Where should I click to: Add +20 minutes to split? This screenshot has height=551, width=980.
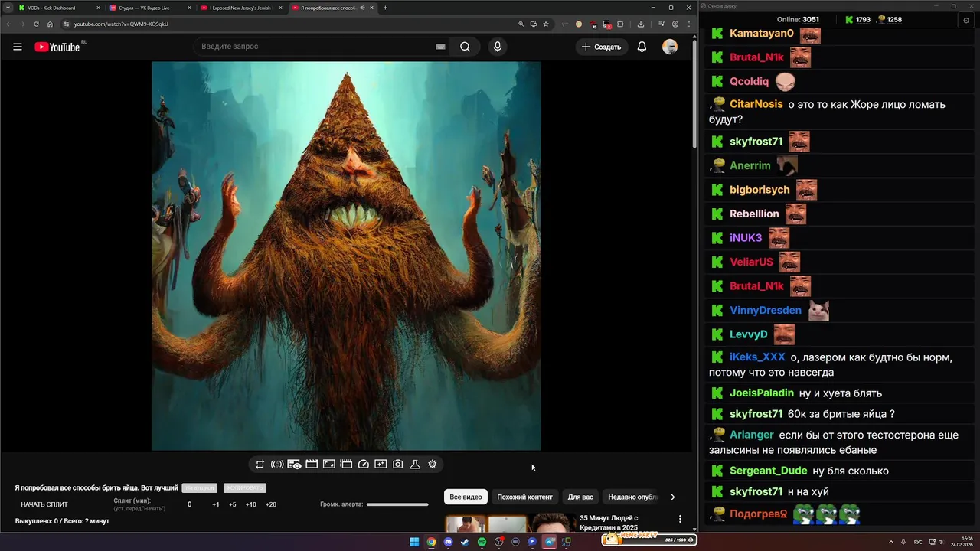[270, 504]
